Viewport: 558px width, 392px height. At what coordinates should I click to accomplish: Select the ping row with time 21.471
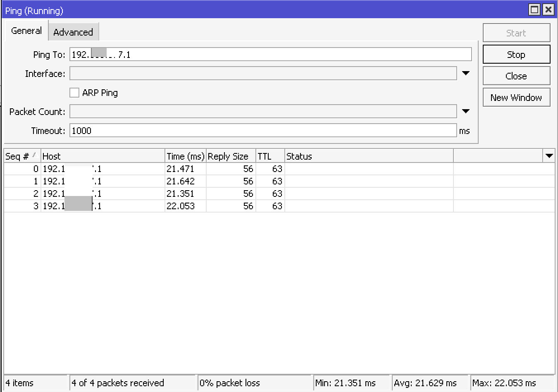coord(279,169)
